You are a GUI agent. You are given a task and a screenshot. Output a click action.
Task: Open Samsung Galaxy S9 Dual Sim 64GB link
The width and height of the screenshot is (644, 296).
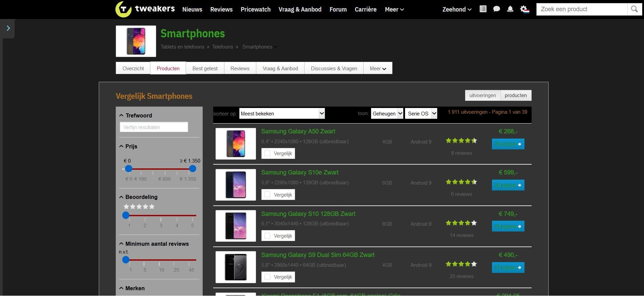click(x=318, y=255)
